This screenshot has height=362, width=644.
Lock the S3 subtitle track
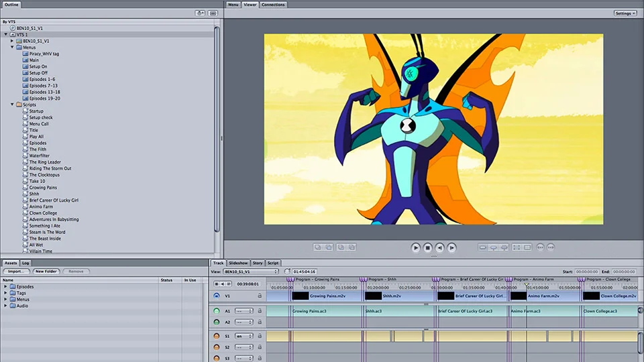pos(260,358)
